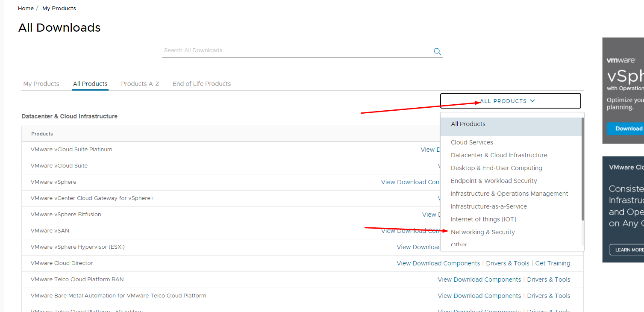
Task: Click VMware vSAN product name
Action: [50, 231]
